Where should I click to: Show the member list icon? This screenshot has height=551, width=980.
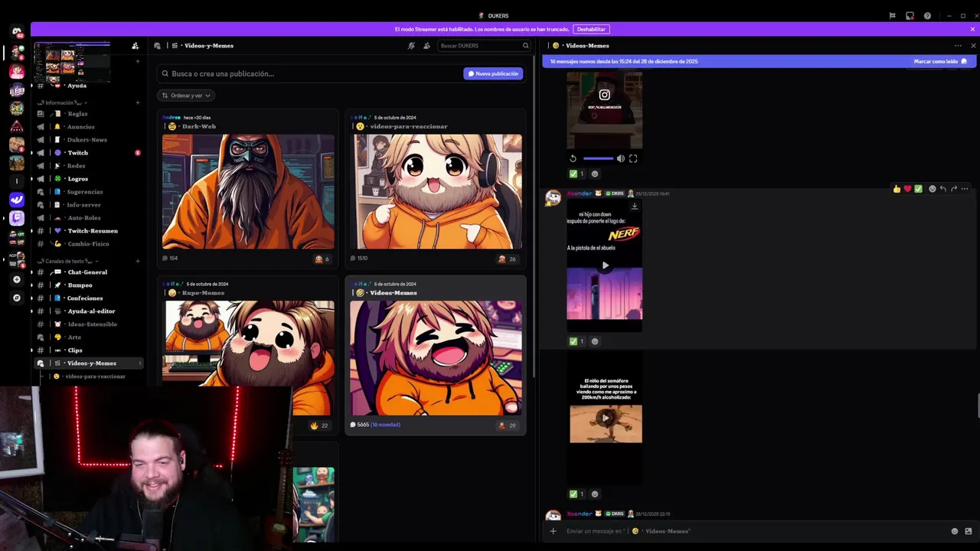[426, 46]
